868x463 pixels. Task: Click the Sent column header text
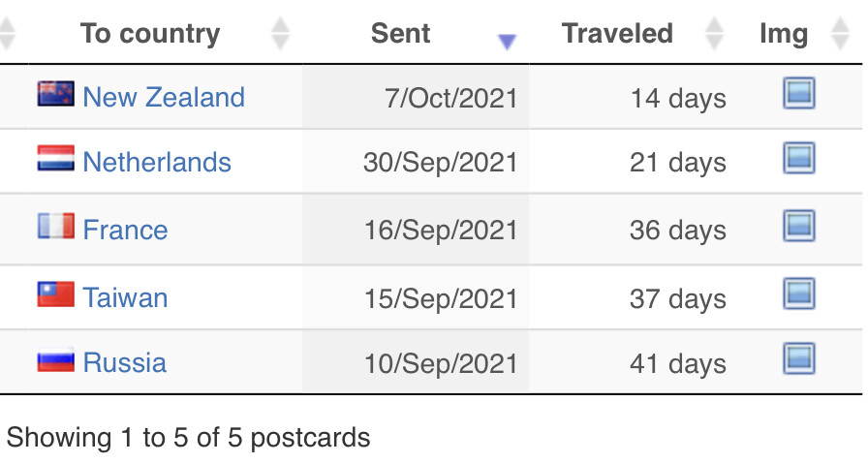(400, 33)
